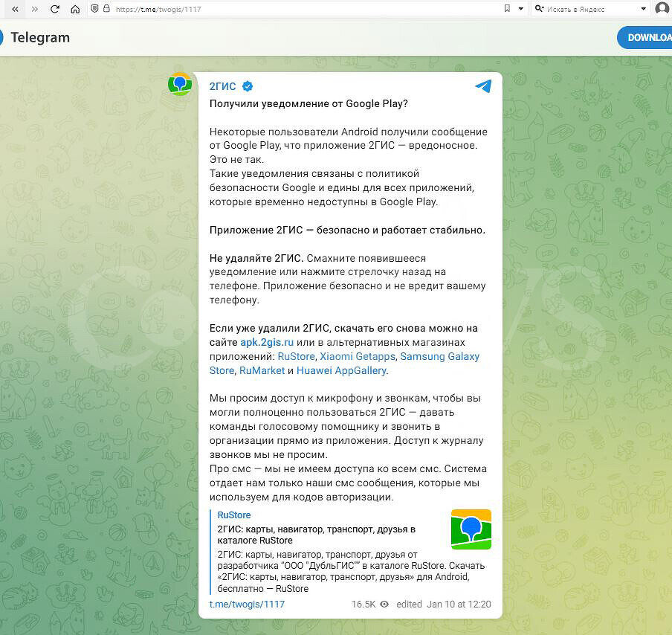
Task: Click the verified badge next to 2ГИС
Action: 248,86
